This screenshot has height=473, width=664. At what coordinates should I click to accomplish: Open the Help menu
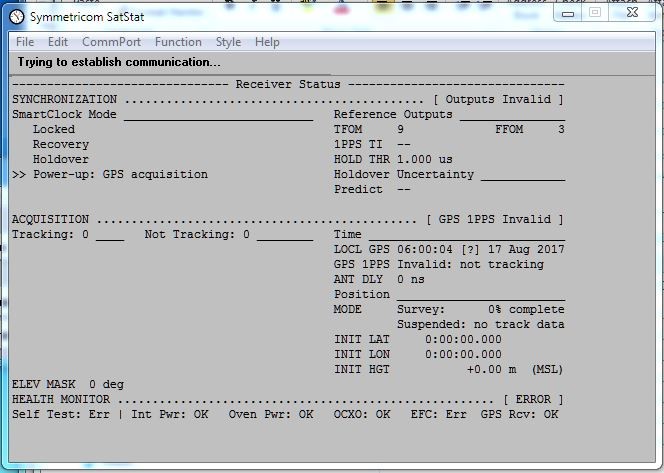pos(267,42)
